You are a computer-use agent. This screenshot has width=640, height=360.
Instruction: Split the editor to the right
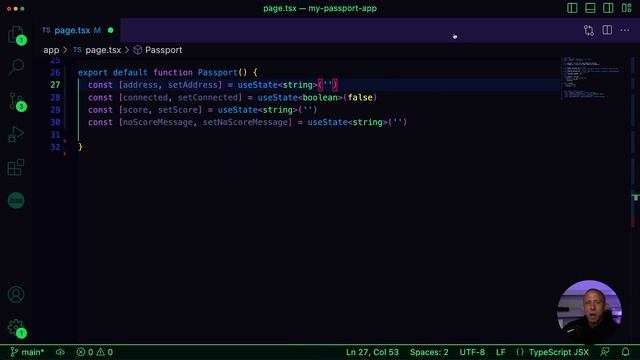[x=607, y=30]
